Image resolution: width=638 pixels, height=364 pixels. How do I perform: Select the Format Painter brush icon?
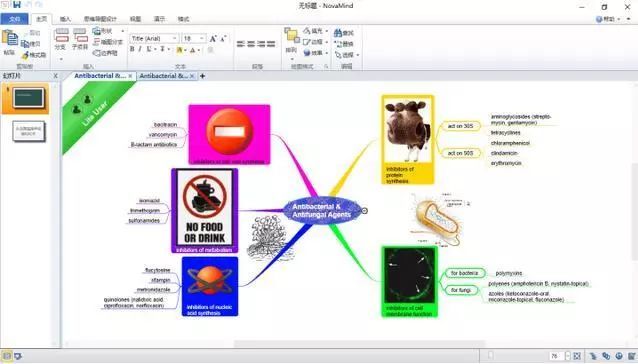[x=25, y=54]
